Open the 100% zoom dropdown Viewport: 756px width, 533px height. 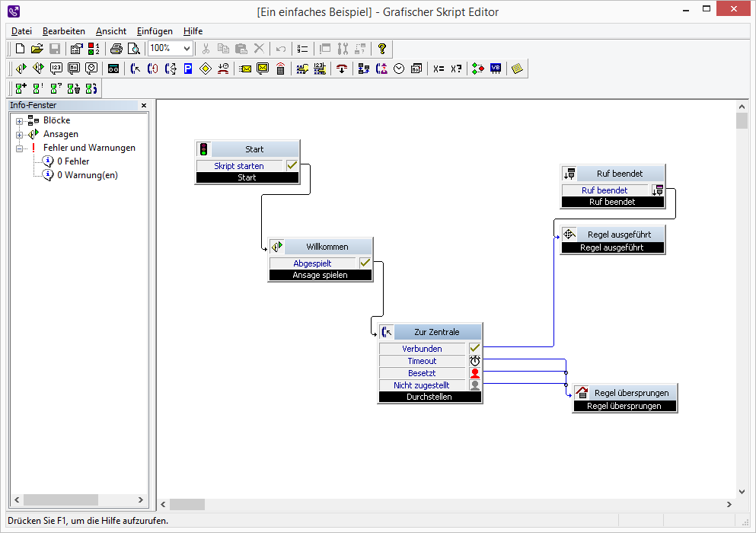coord(187,49)
